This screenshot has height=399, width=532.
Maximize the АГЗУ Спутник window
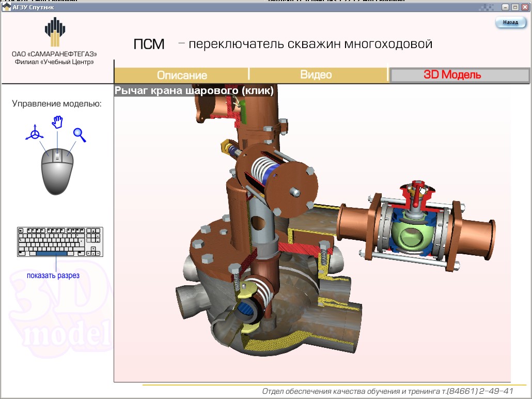pos(514,7)
